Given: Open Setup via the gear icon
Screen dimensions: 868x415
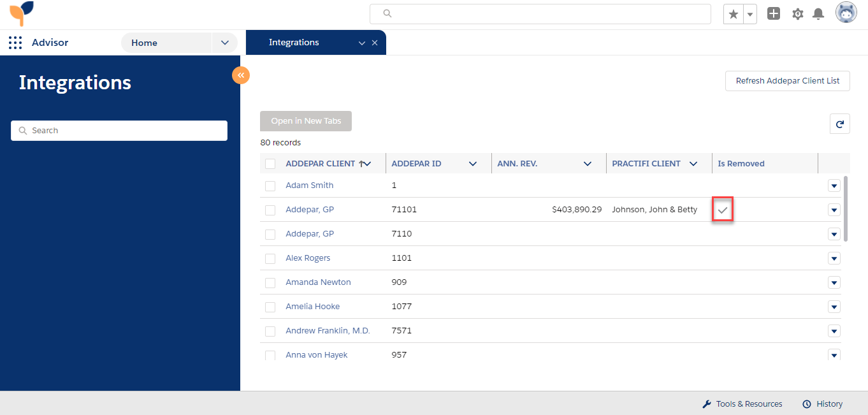Looking at the screenshot, I should [797, 13].
